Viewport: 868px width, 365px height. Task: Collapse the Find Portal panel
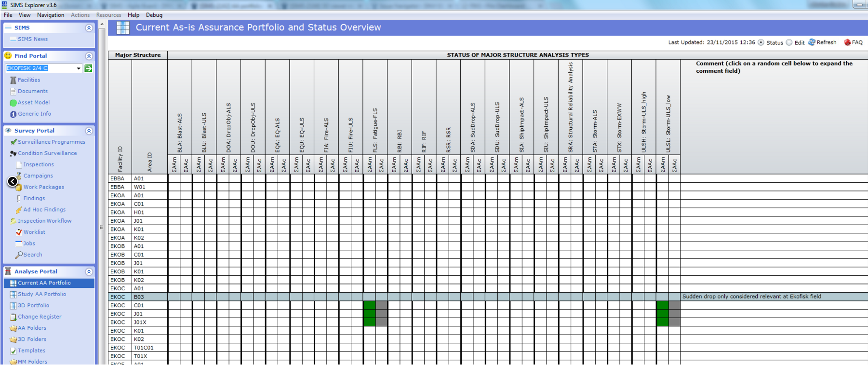coord(89,56)
